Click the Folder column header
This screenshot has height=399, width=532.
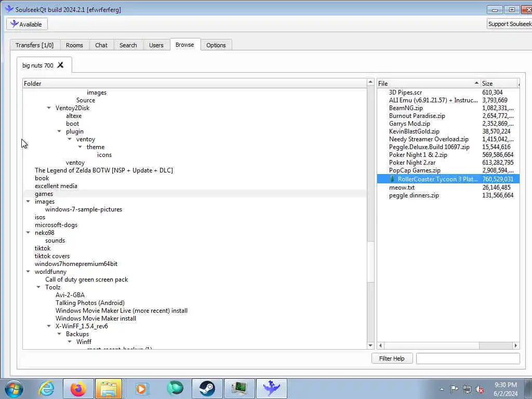pos(195,84)
